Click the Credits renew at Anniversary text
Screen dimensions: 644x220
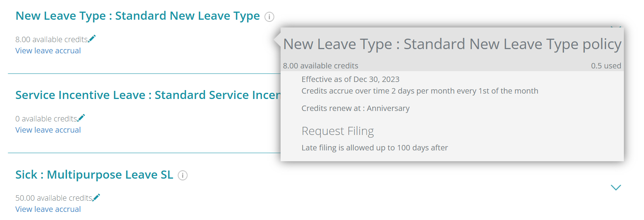[355, 108]
